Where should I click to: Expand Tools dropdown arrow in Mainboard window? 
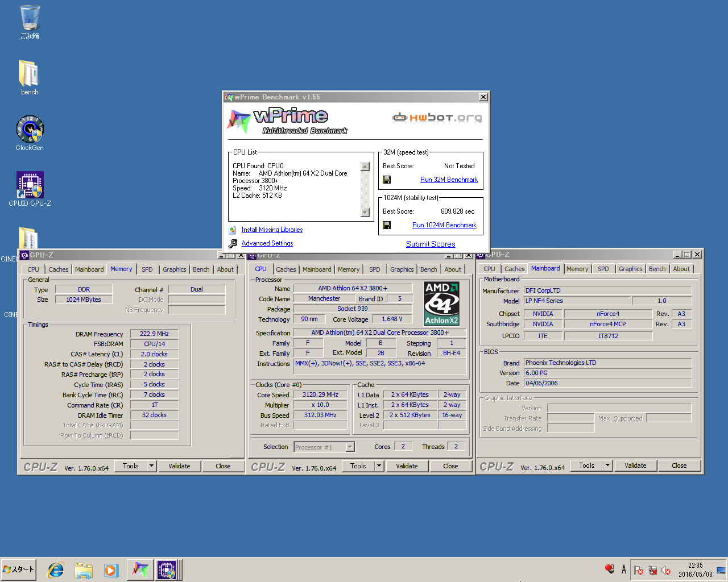[607, 465]
